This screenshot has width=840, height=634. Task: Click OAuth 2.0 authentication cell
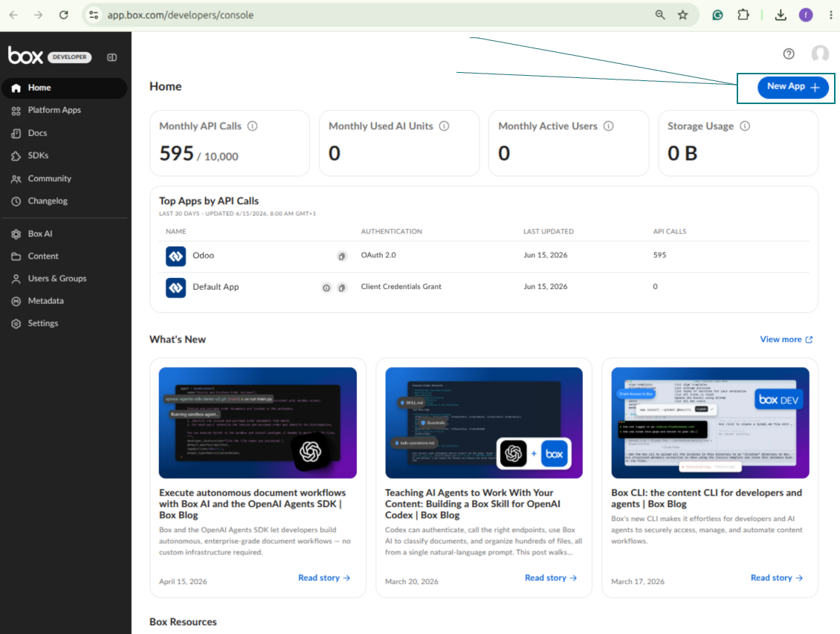(378, 256)
